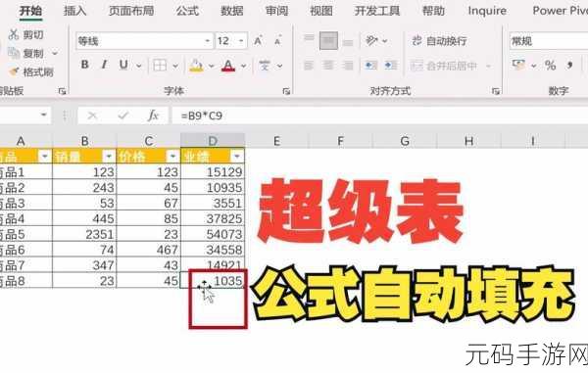Switch to 帮助 (Help) tab
The width and height of the screenshot is (588, 373).
(433, 11)
